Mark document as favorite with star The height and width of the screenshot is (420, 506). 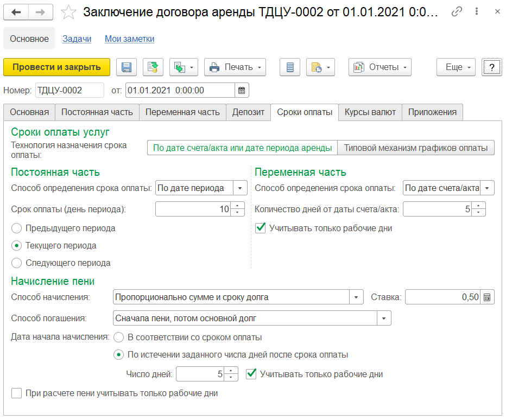coord(68,12)
